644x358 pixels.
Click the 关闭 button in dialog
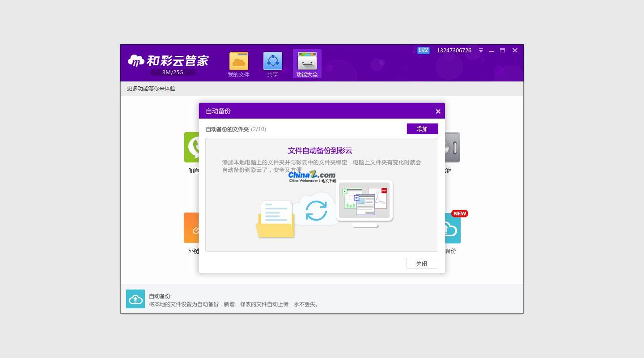tap(422, 264)
